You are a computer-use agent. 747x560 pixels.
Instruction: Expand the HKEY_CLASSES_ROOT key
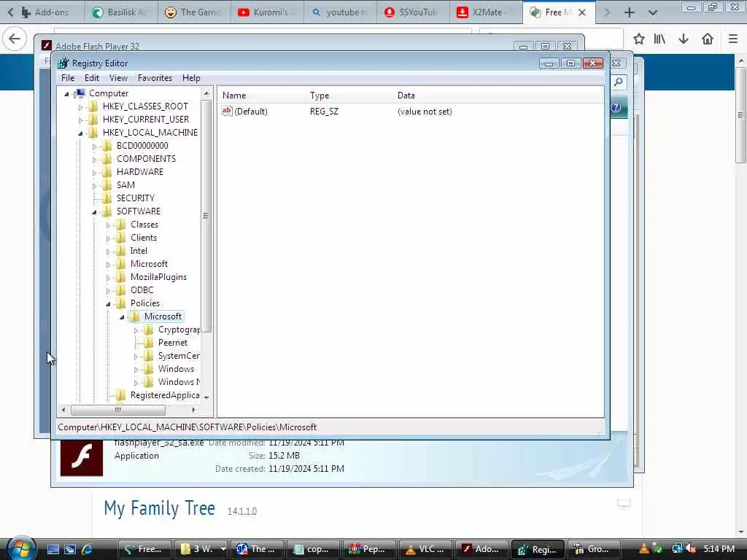click(80, 107)
